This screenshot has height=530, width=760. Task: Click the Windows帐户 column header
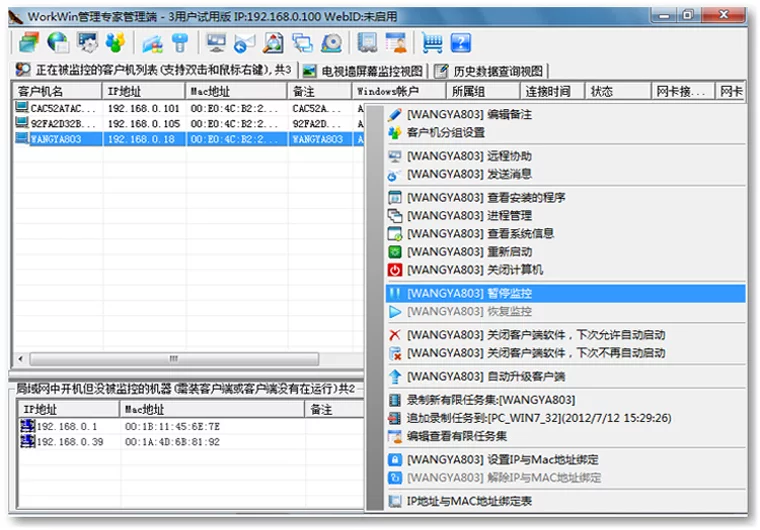point(398,91)
